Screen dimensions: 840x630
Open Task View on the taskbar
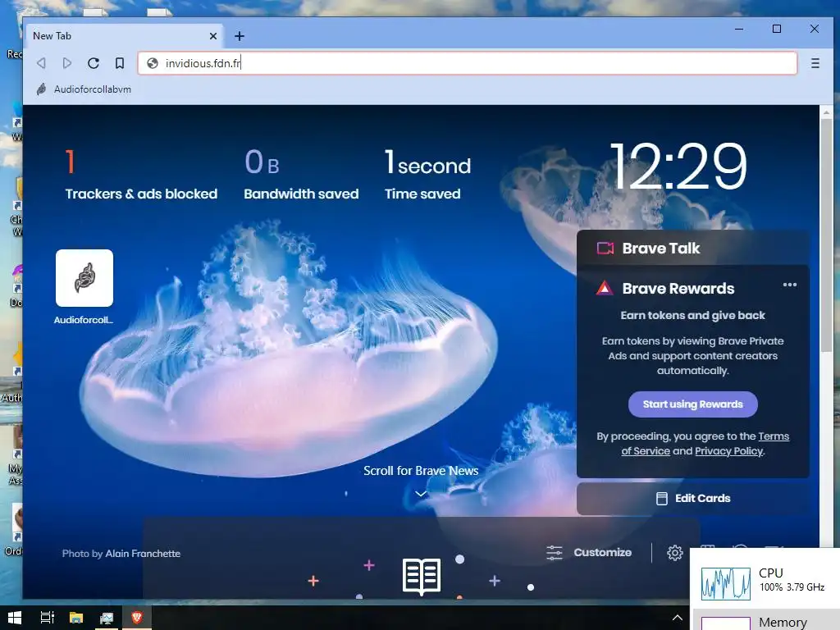47,619
